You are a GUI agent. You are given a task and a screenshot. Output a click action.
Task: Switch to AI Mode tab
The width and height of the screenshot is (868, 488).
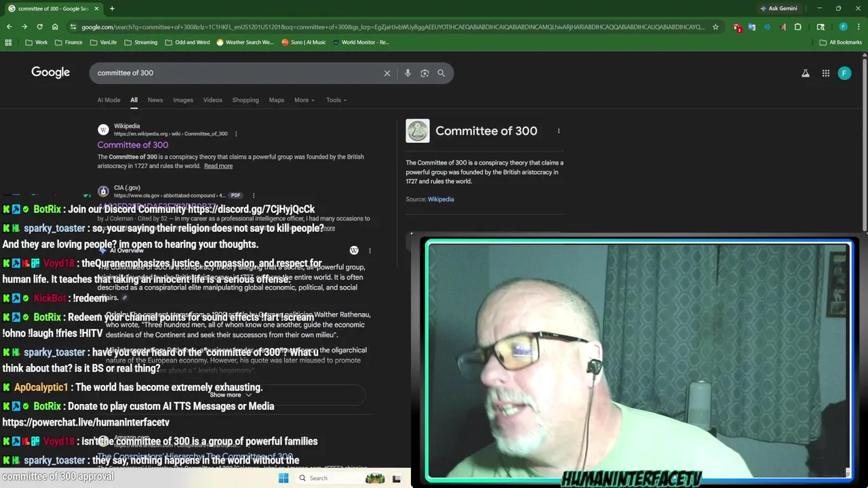click(108, 100)
